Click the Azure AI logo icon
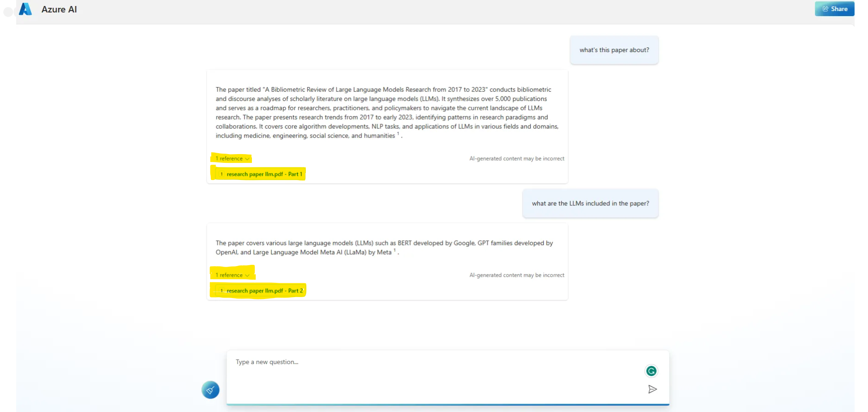The image size is (868, 412). pyautogui.click(x=25, y=9)
